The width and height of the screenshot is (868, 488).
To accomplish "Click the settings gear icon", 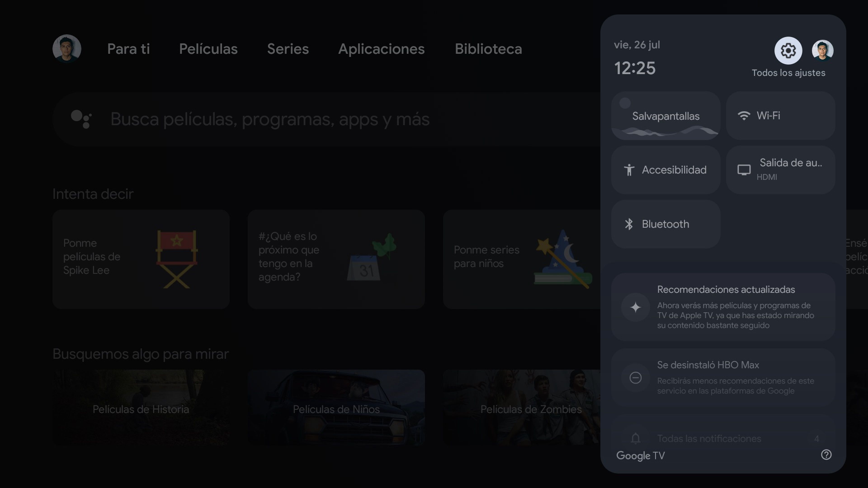I will [788, 50].
